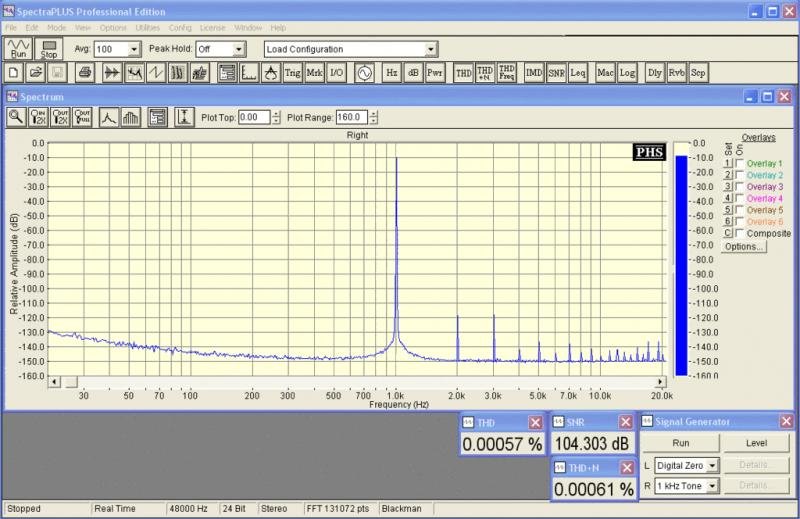Image resolution: width=800 pixels, height=519 pixels.
Task: Open the Config menu
Action: pos(180,27)
